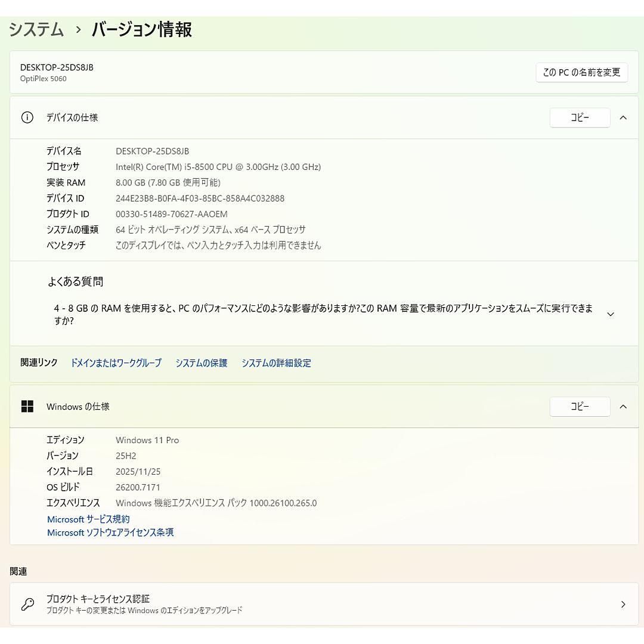This screenshot has width=644, height=644.
Task: Open the システムの保護 link
Action: pyautogui.click(x=202, y=363)
